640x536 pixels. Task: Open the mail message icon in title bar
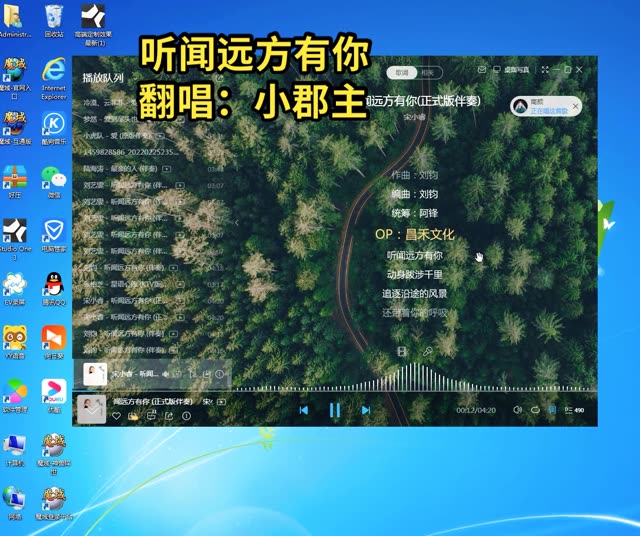(482, 70)
